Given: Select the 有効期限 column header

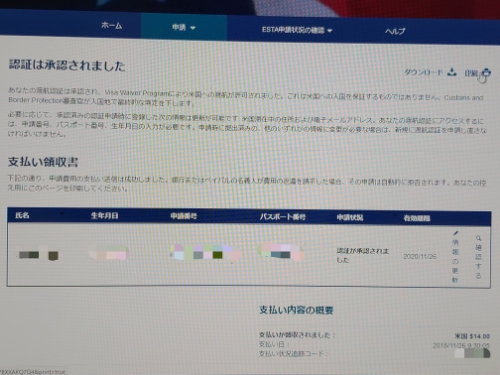Looking at the screenshot, I should pos(417,218).
